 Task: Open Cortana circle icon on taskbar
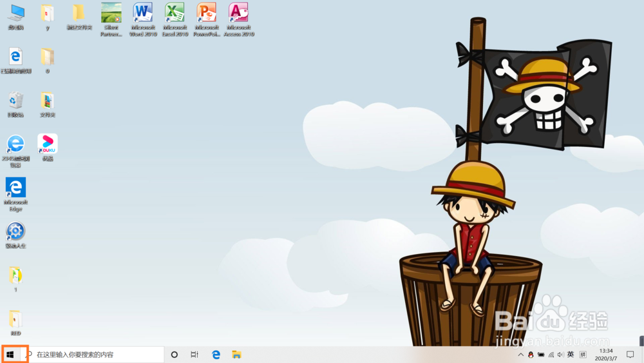174,355
